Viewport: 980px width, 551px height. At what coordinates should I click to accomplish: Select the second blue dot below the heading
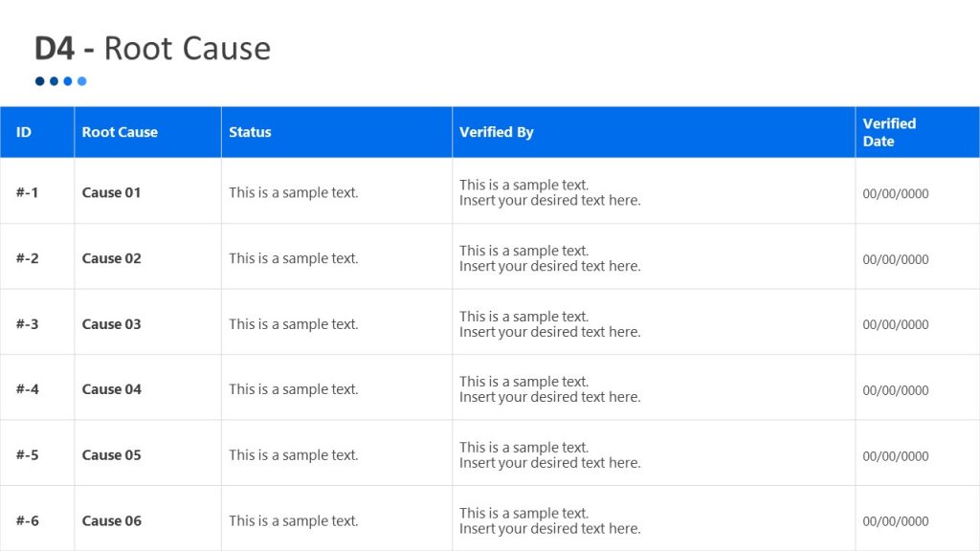[x=53, y=81]
